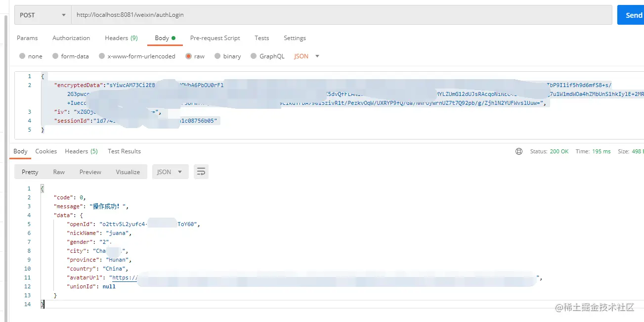Select the Preview response view

(x=90, y=172)
